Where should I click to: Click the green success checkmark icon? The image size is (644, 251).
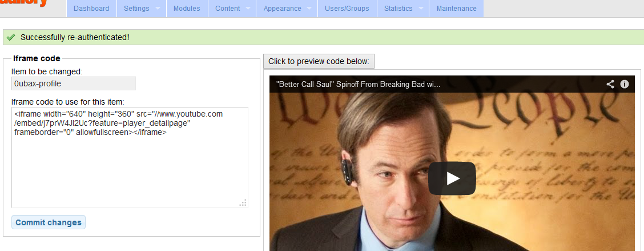11,37
